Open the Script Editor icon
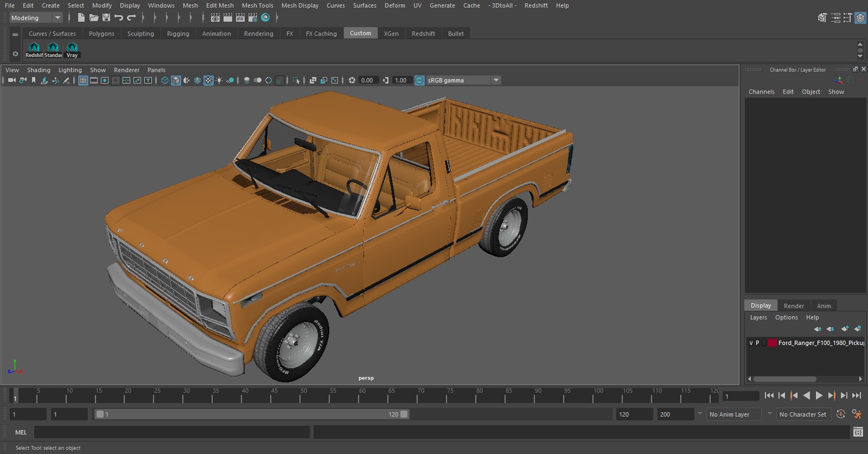The width and height of the screenshot is (868, 454). coord(858,432)
